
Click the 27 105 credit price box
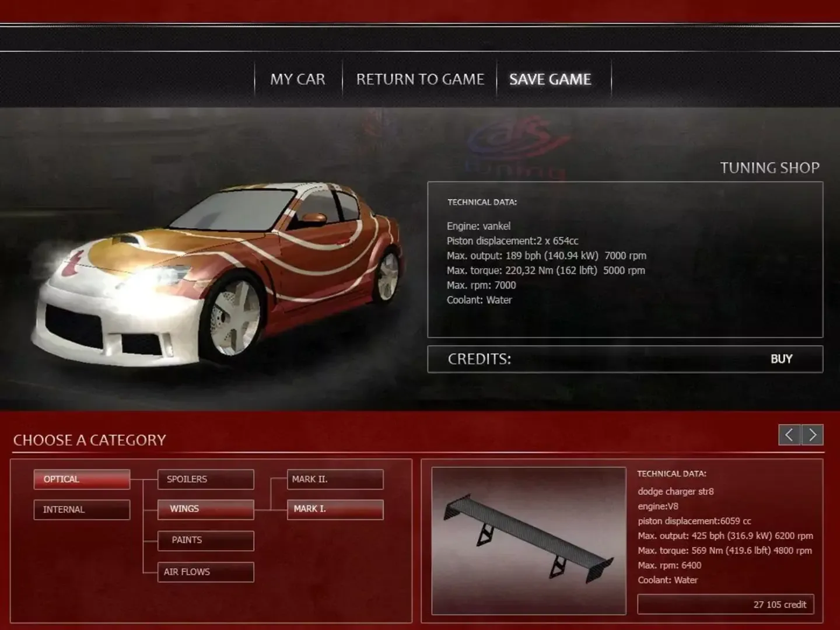(725, 604)
